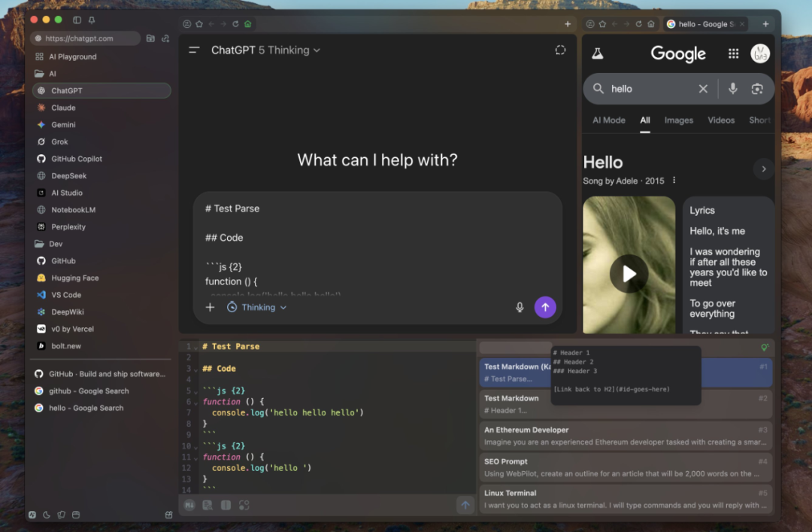Start Google voice search

[733, 89]
